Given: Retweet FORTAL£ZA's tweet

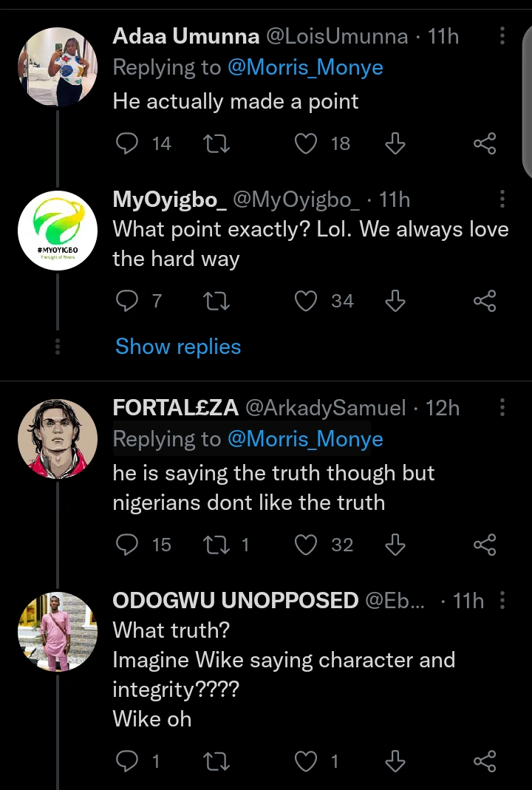Looking at the screenshot, I should 216,545.
